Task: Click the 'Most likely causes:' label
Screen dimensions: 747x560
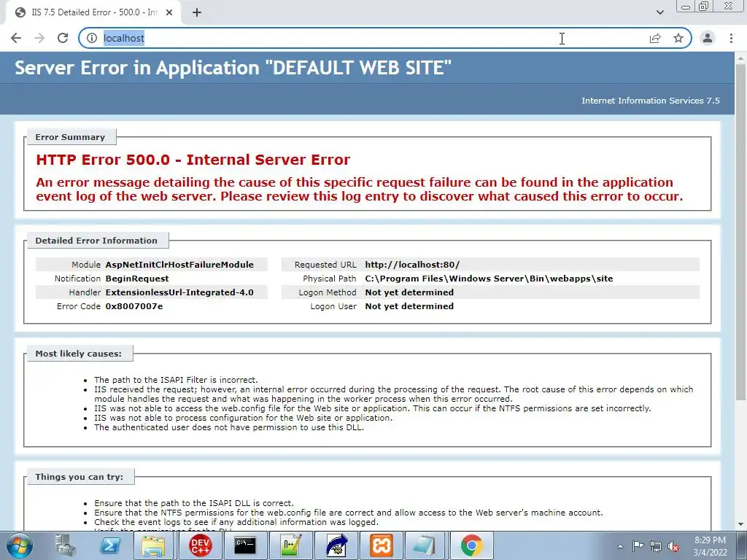Action: [79, 354]
